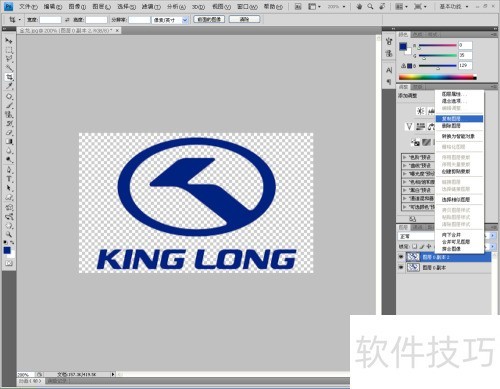
Task: Click the thumbnail of layer 图层 0 副本
Action: click(x=413, y=267)
